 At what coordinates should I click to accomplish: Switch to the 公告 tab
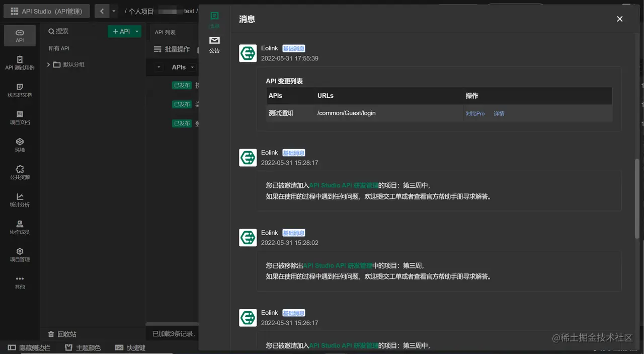pos(215,46)
